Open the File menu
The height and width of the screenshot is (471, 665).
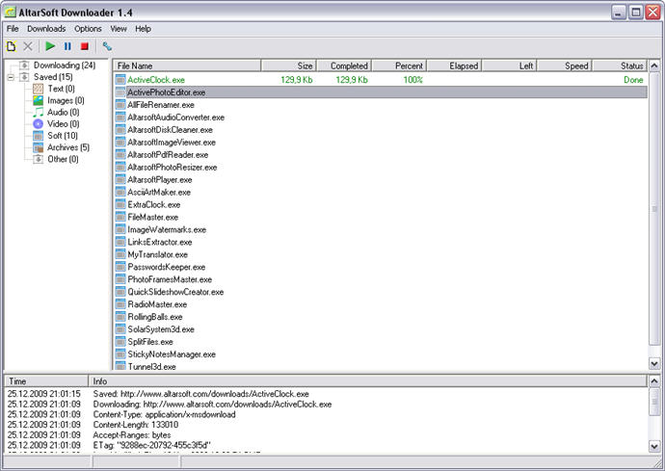click(x=13, y=29)
